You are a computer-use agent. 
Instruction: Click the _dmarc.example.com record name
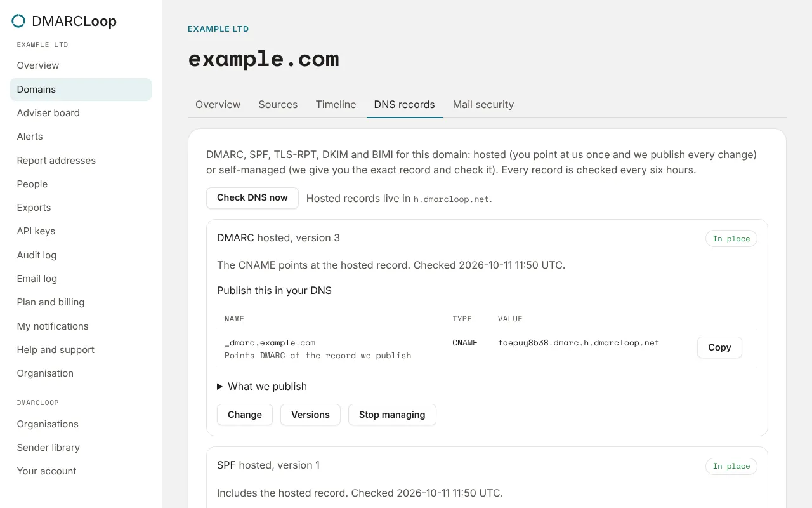(x=270, y=343)
